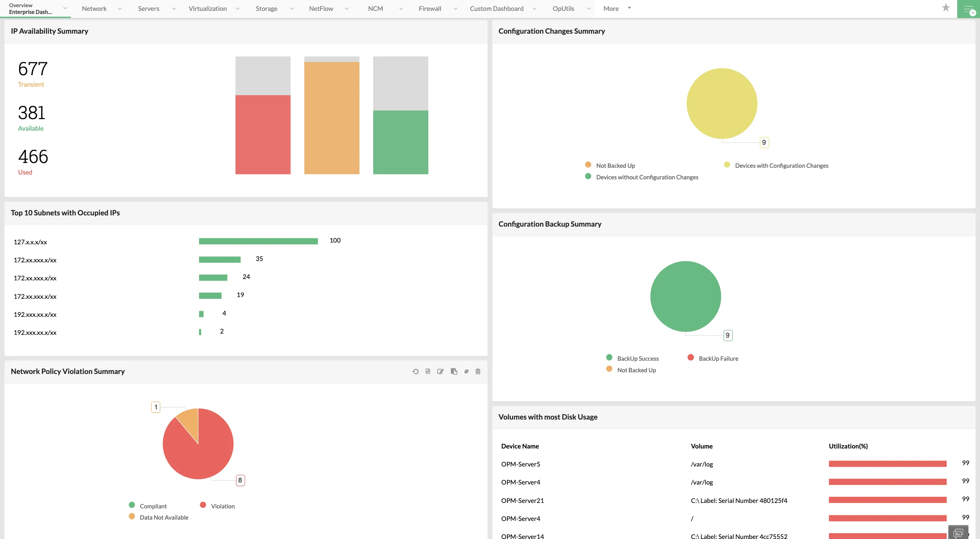The width and height of the screenshot is (980, 539).
Task: Open the chat support icon at bottom right
Action: [x=958, y=532]
